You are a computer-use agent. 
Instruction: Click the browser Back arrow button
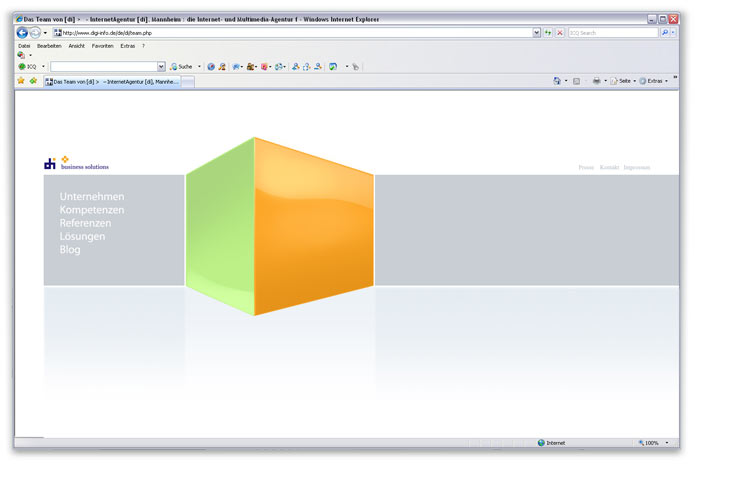tap(22, 33)
